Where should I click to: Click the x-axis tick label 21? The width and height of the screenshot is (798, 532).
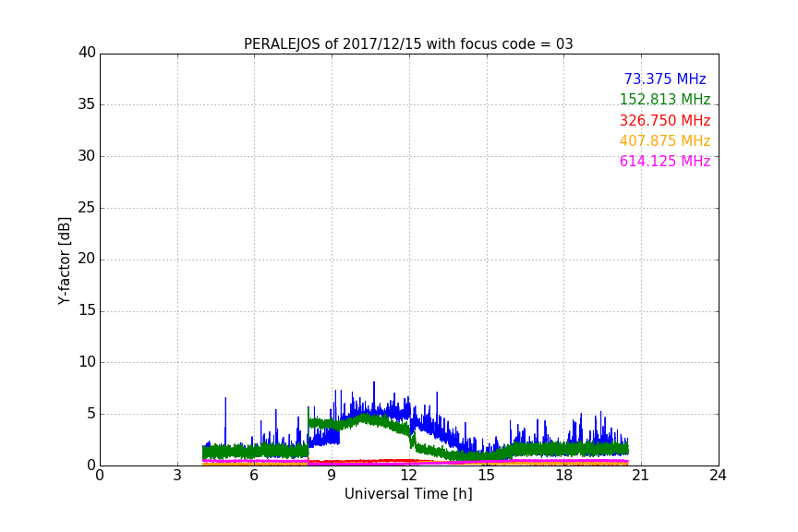click(641, 476)
